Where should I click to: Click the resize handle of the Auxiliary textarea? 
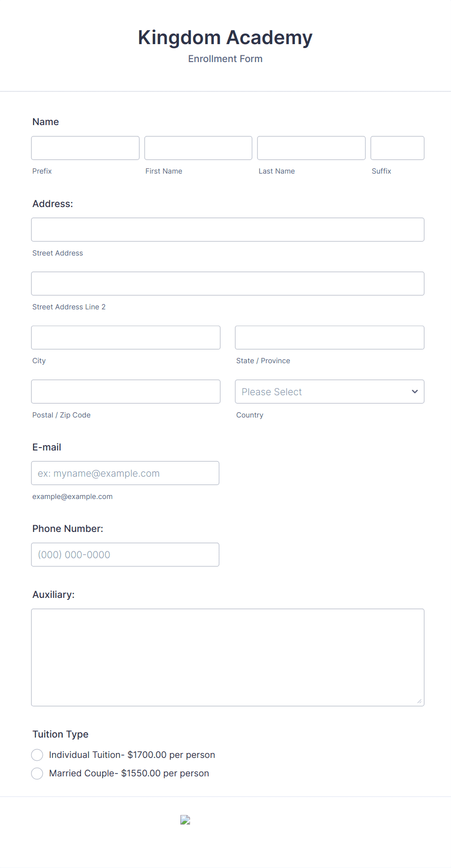(419, 700)
